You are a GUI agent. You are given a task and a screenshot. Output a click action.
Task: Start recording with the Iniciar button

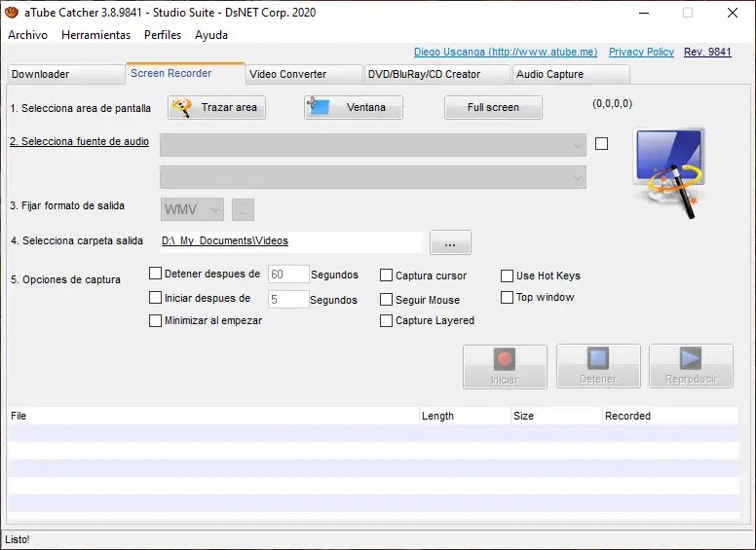pyautogui.click(x=505, y=367)
